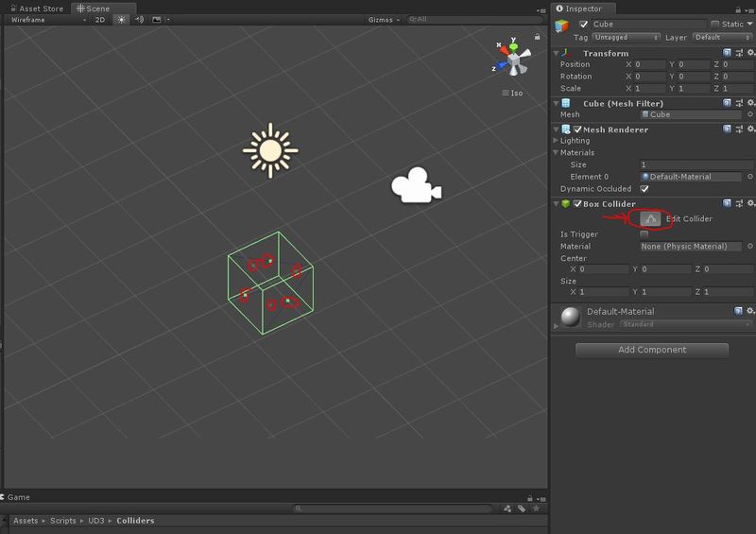Expand Default-Material properties arrow
This screenshot has width=756, height=534.
556,326
